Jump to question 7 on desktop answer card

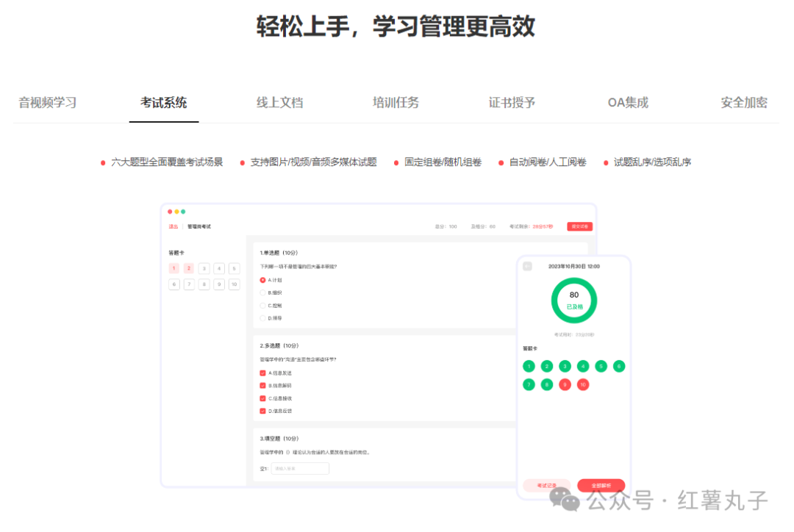tap(189, 284)
